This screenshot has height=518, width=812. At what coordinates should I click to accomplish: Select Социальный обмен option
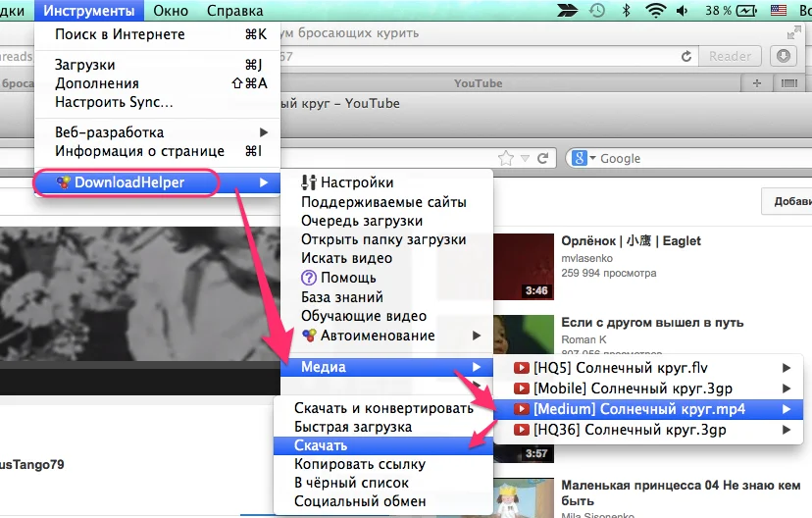[x=383, y=501]
